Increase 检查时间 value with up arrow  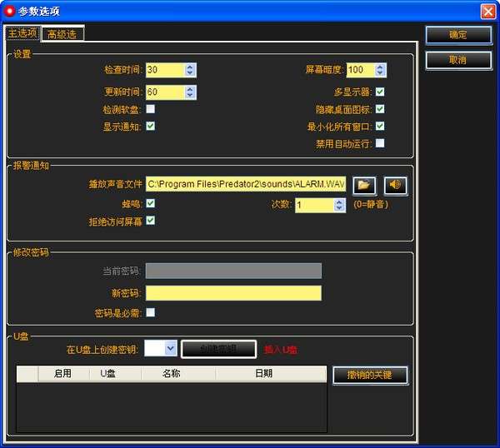click(190, 67)
